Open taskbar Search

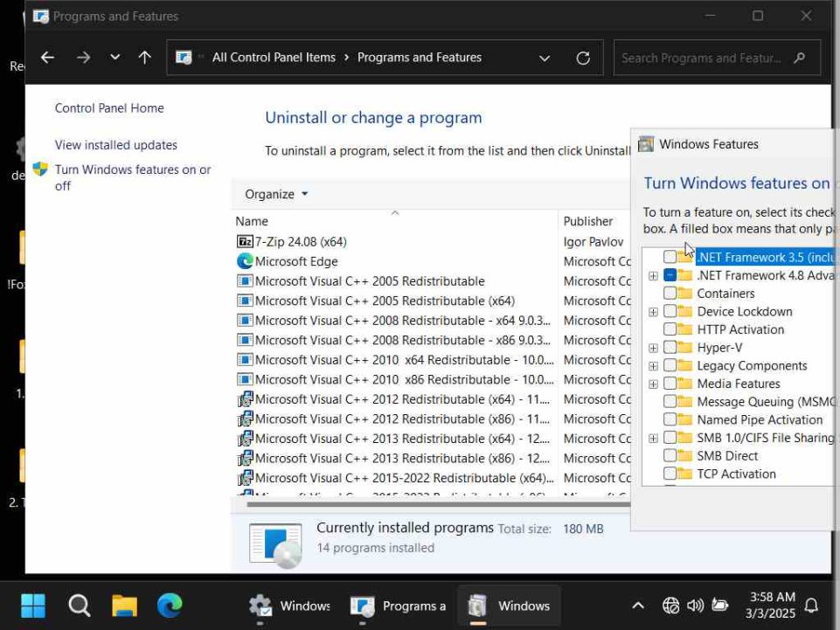coord(80,606)
